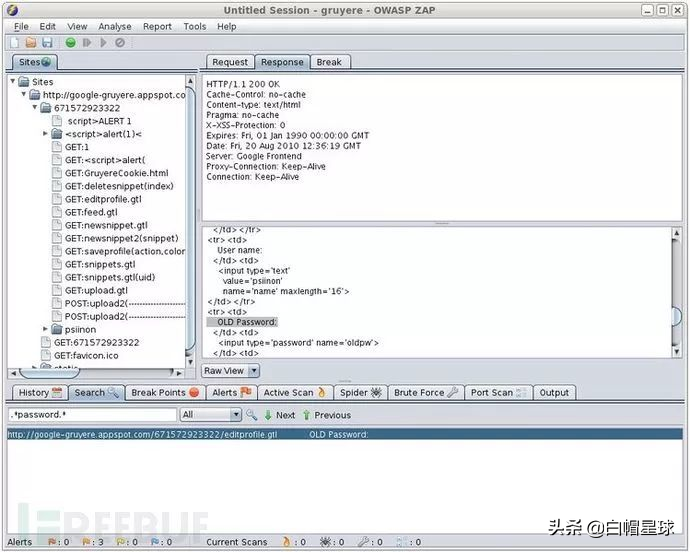Select GET:editprofile.gtl entry
690x552 pixels.
97,199
